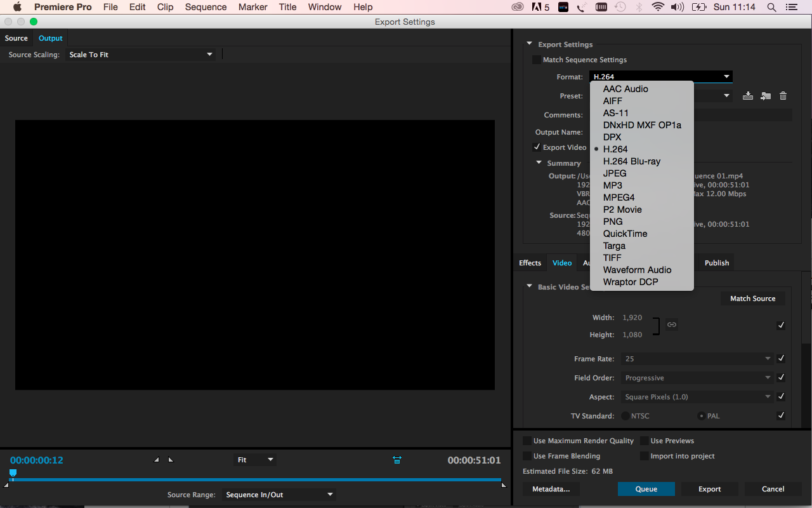Open the Aspect dropdown
812x508 pixels.
click(x=697, y=397)
